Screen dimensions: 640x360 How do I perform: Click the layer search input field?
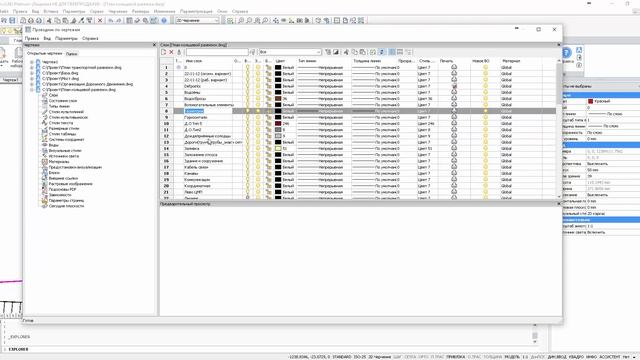coord(217,52)
